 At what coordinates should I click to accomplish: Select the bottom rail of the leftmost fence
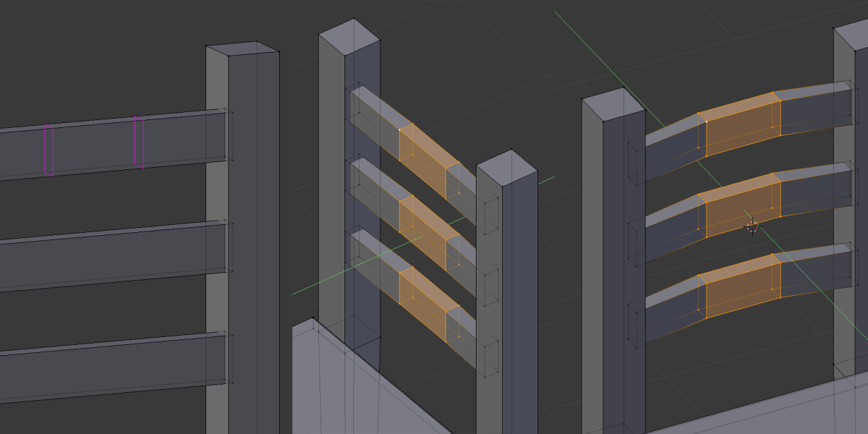109,367
